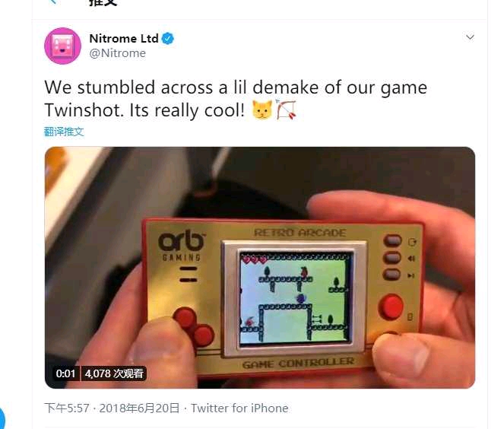Open the 下午5:57 timestamp link
Image resolution: width=504 pixels, height=429 pixels.
coord(67,408)
